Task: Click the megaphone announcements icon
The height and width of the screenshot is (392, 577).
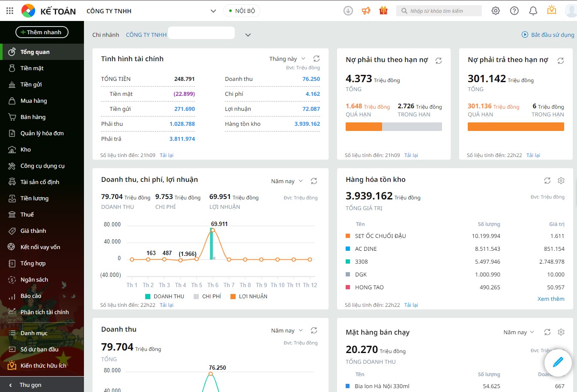Action: point(366,11)
